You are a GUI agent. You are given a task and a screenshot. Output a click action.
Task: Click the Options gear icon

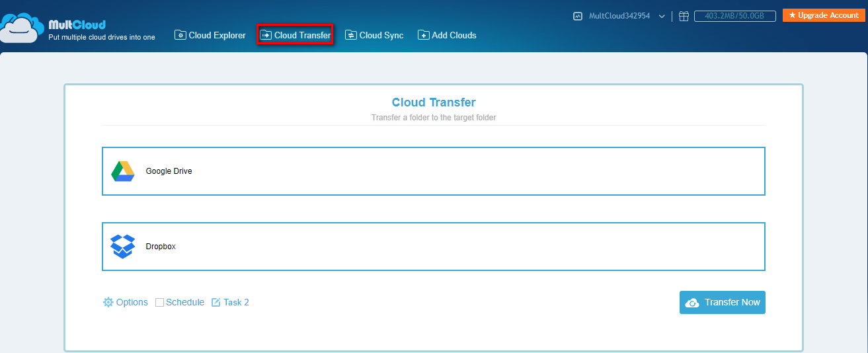coord(108,302)
